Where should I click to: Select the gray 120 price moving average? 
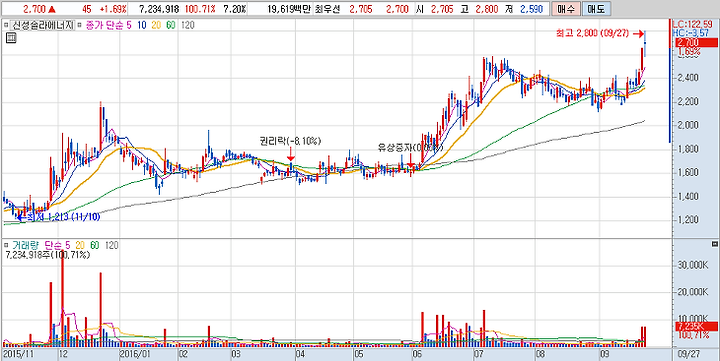click(x=188, y=26)
